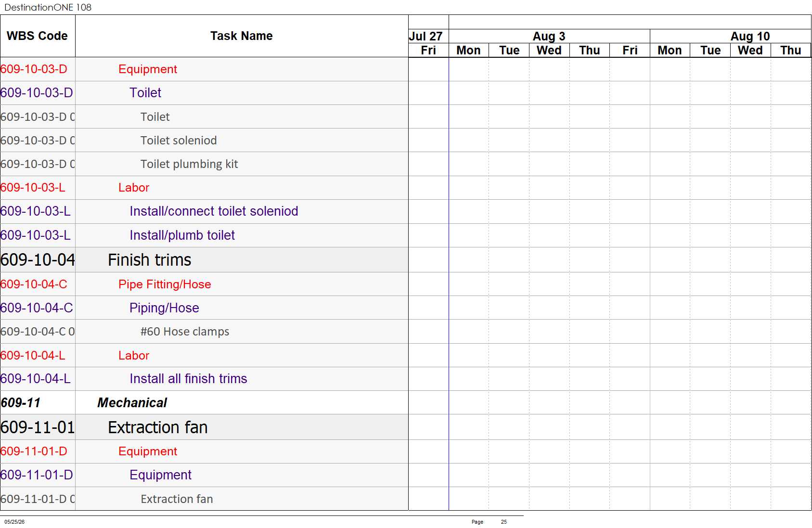The image size is (812, 528).
Task: Select the Install/connect toilet soleniod task
Action: pyautogui.click(x=204, y=211)
